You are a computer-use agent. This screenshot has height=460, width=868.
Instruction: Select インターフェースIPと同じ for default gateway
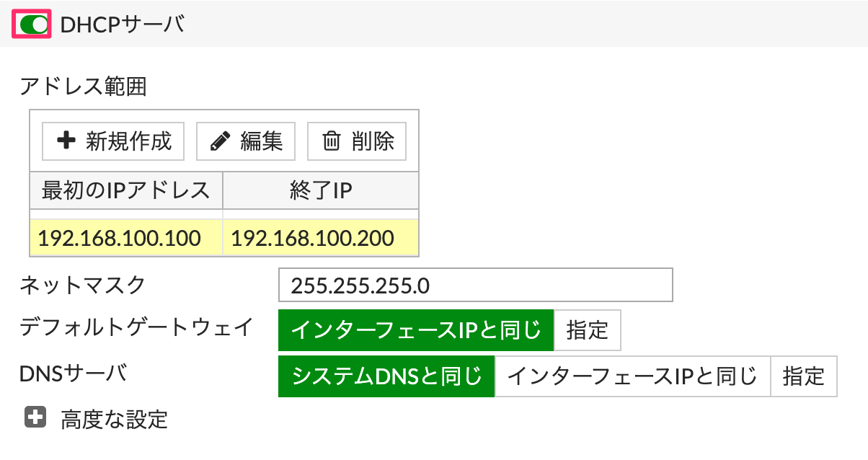click(416, 330)
